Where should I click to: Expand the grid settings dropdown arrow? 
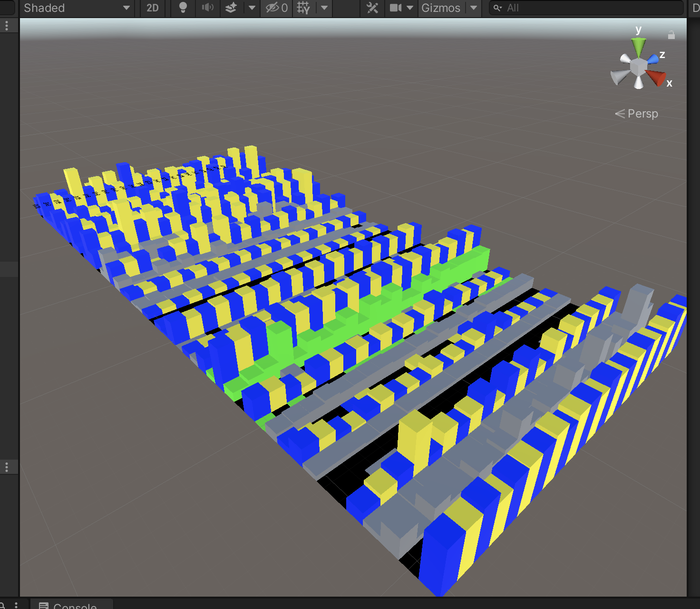tap(324, 8)
